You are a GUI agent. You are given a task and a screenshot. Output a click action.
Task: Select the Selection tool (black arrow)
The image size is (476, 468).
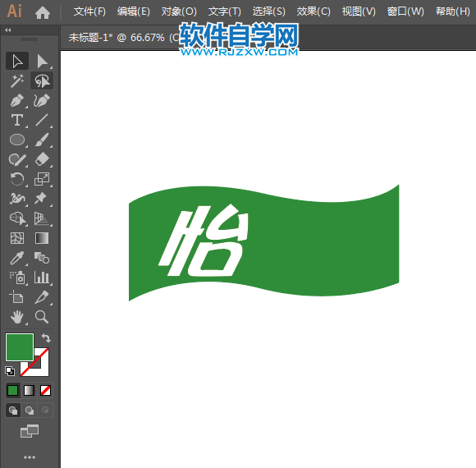[17, 61]
